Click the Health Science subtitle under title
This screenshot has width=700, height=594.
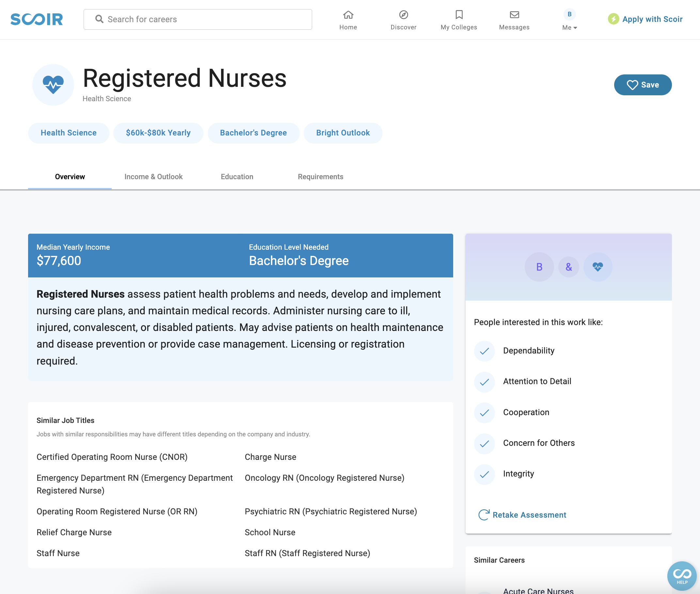click(106, 99)
